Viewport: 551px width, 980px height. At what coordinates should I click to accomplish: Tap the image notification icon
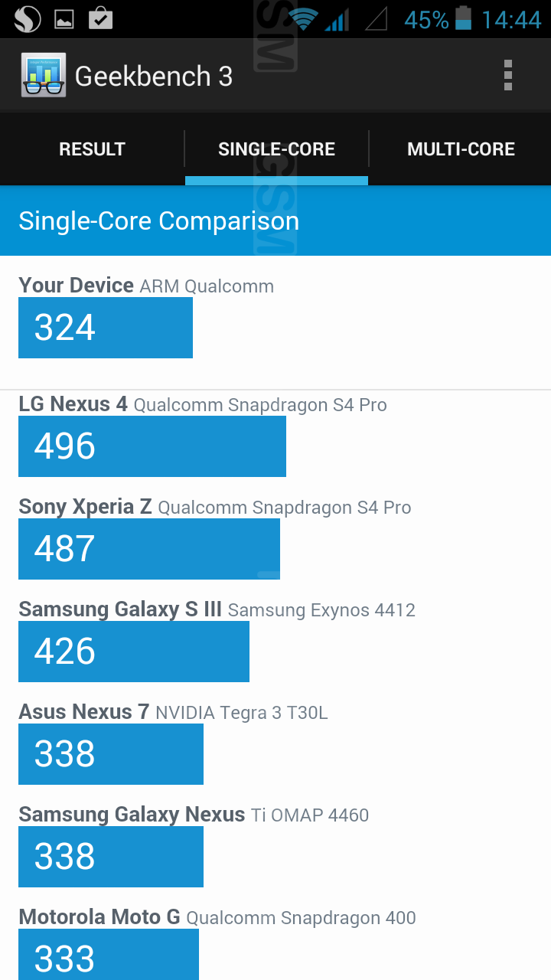pos(64,19)
